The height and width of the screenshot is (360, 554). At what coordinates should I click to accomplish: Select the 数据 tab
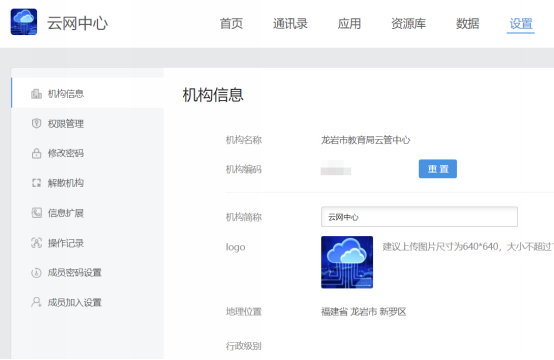coord(467,24)
